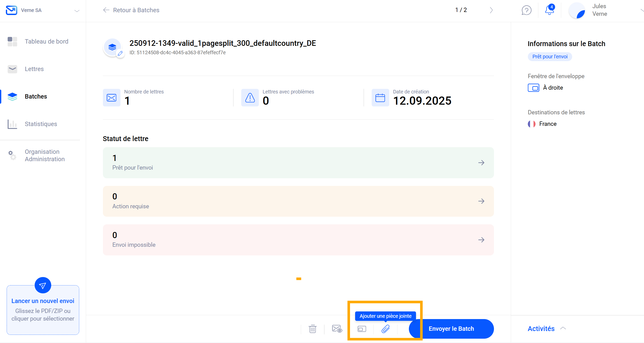Open notifications bell icon
644x343 pixels.
[x=549, y=10]
